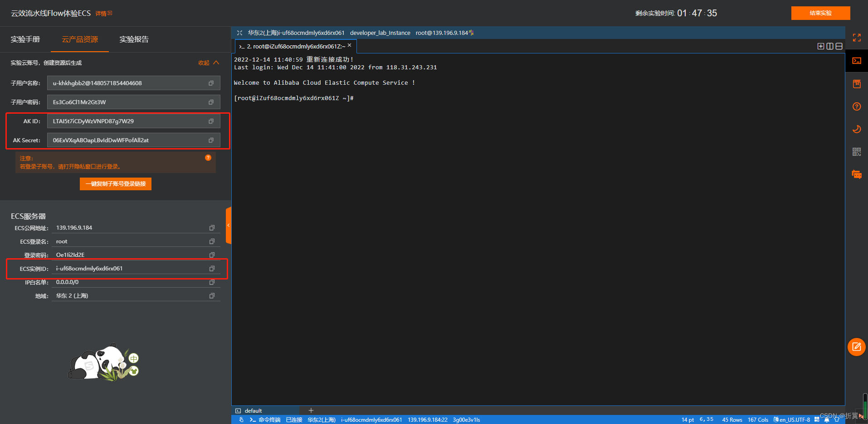
Task: Collapse the left panel with orange handle
Action: tap(229, 225)
